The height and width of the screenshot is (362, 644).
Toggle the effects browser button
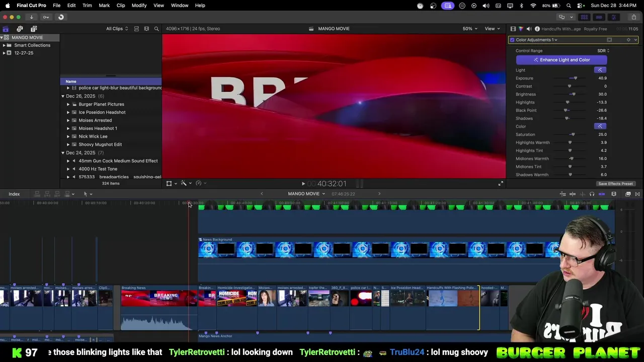pyautogui.click(x=628, y=194)
